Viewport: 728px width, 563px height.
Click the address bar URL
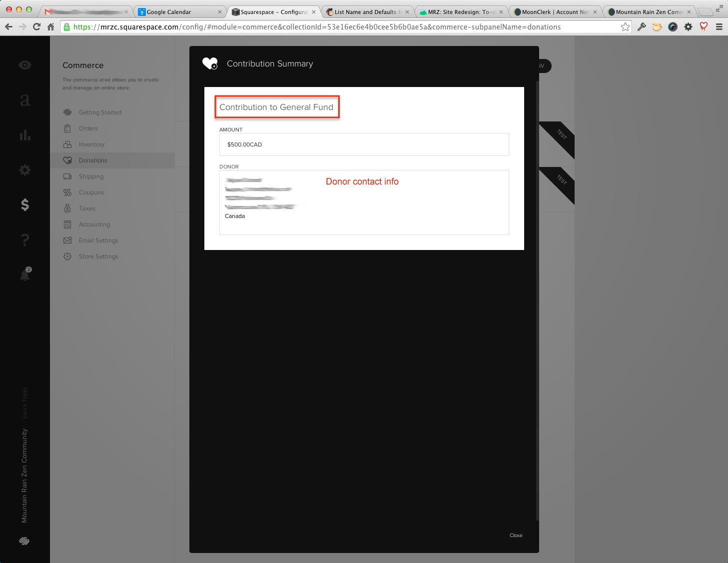coord(317,27)
